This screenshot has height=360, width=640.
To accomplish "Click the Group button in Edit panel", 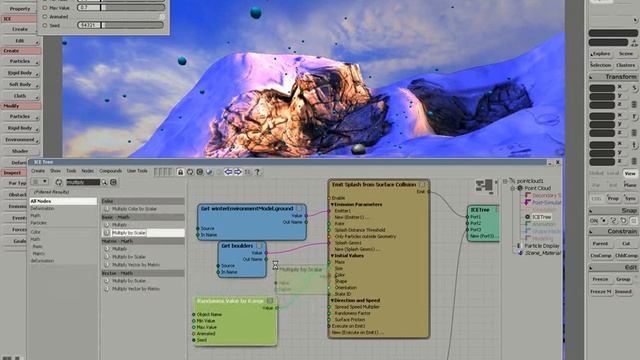I will [x=623, y=280].
